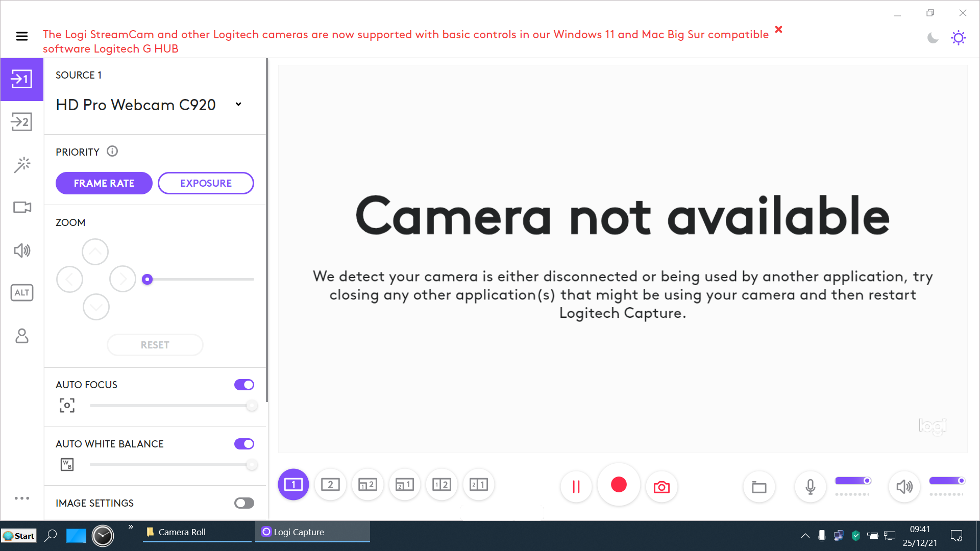Open the hamburger menu

pos(21,36)
